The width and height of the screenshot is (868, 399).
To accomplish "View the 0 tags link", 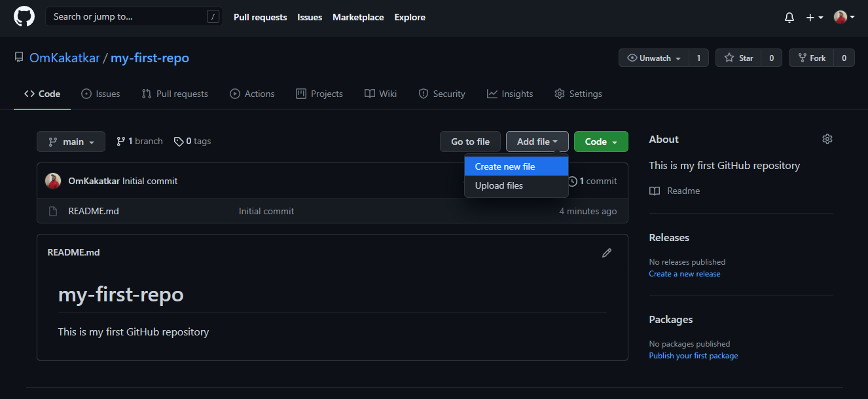I will click(x=192, y=142).
